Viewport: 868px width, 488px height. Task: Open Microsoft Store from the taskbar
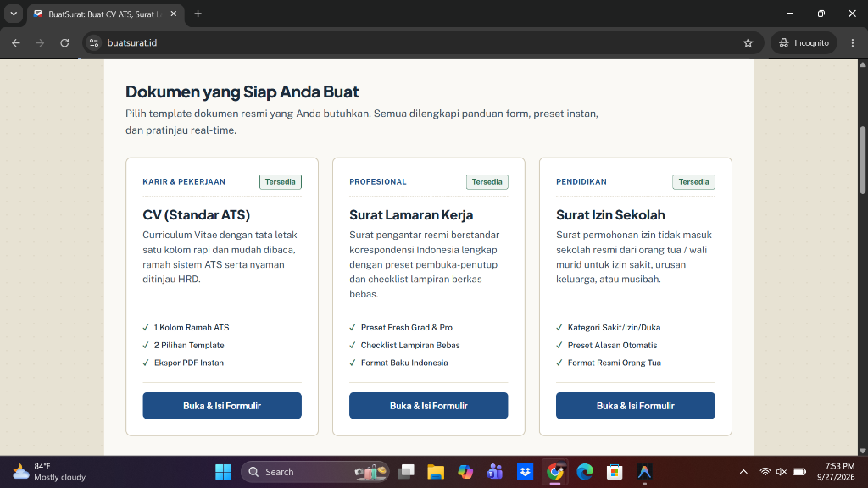(x=615, y=472)
